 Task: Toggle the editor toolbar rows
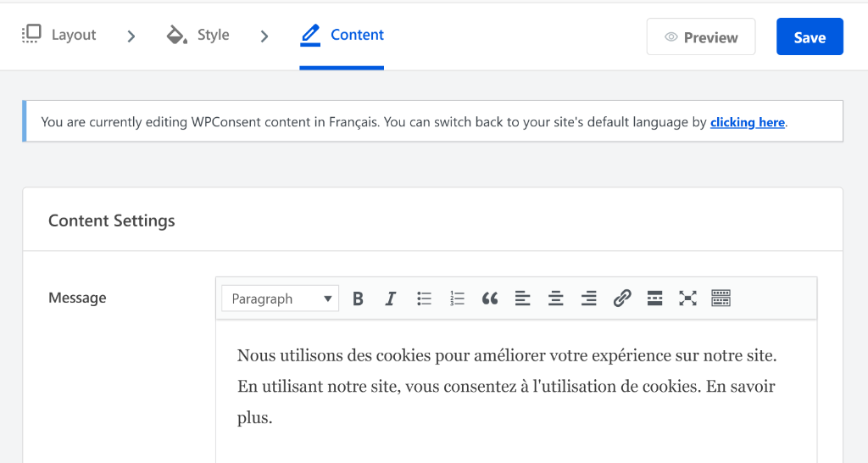[721, 298]
